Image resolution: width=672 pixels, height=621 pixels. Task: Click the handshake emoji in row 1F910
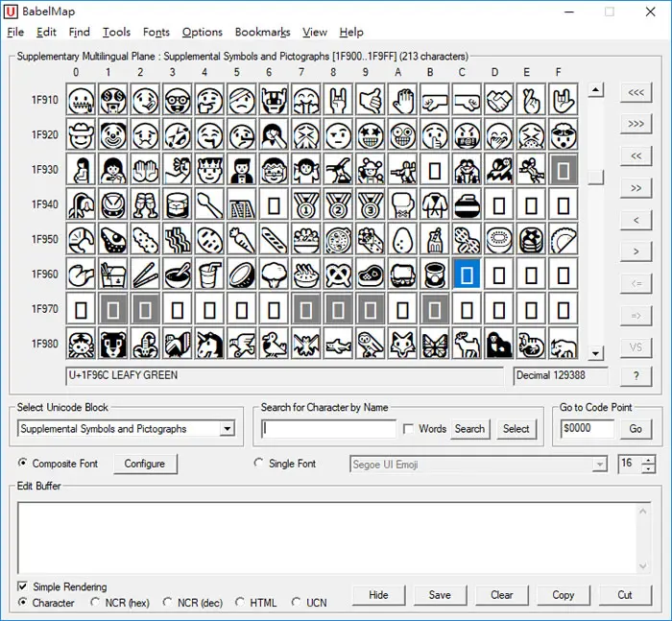pyautogui.click(x=499, y=100)
